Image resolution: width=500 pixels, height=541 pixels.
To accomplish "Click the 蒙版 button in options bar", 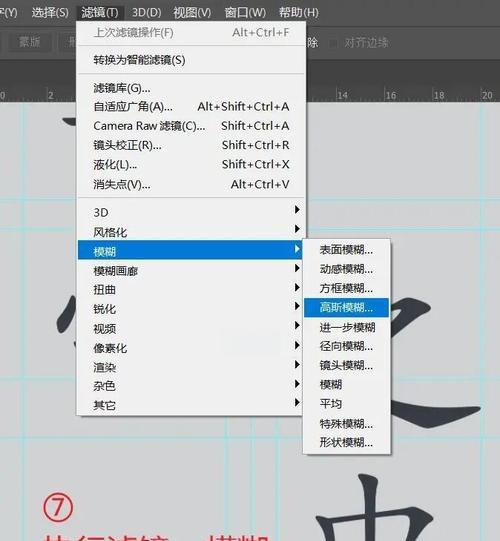I will point(29,42).
